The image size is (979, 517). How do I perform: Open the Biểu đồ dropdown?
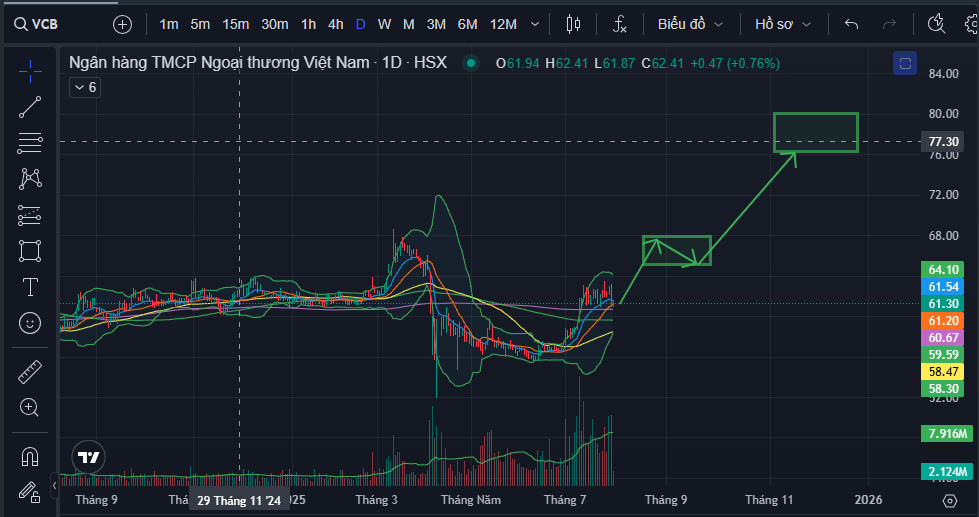pyautogui.click(x=691, y=24)
